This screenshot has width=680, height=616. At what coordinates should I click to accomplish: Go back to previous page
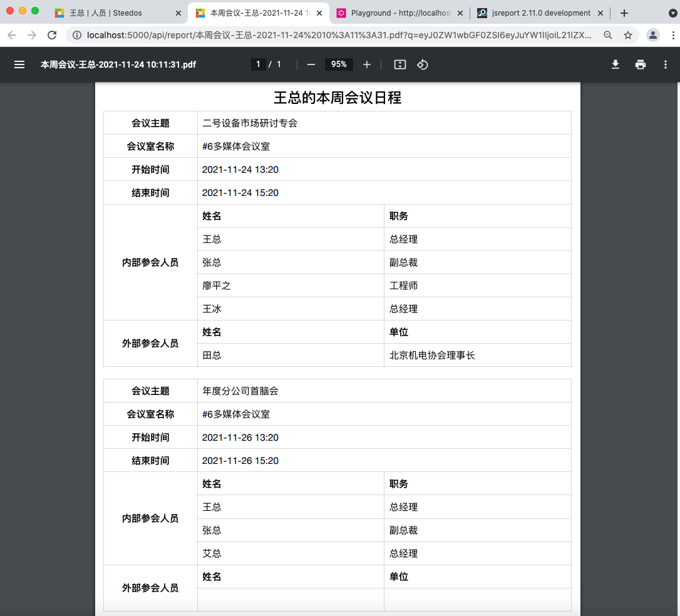click(12, 35)
